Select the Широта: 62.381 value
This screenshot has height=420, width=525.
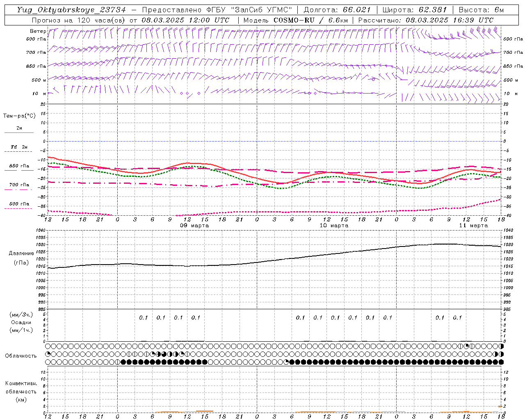414,10
